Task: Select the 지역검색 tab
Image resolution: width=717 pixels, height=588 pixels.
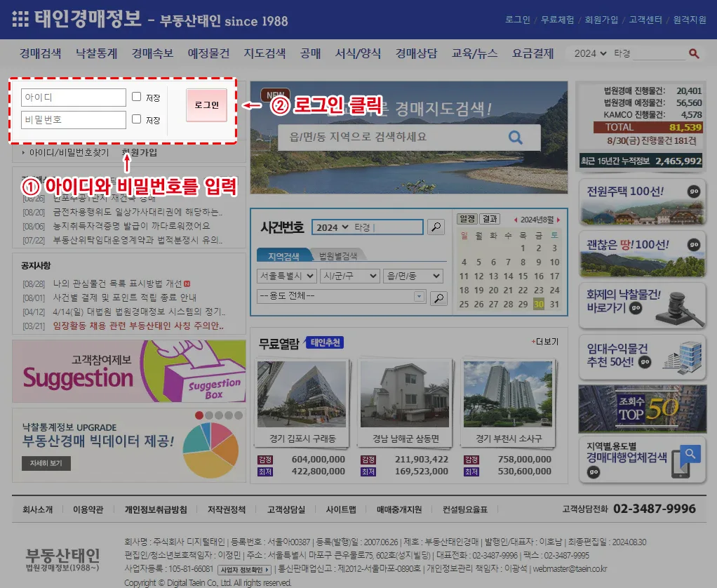Action: click(283, 255)
